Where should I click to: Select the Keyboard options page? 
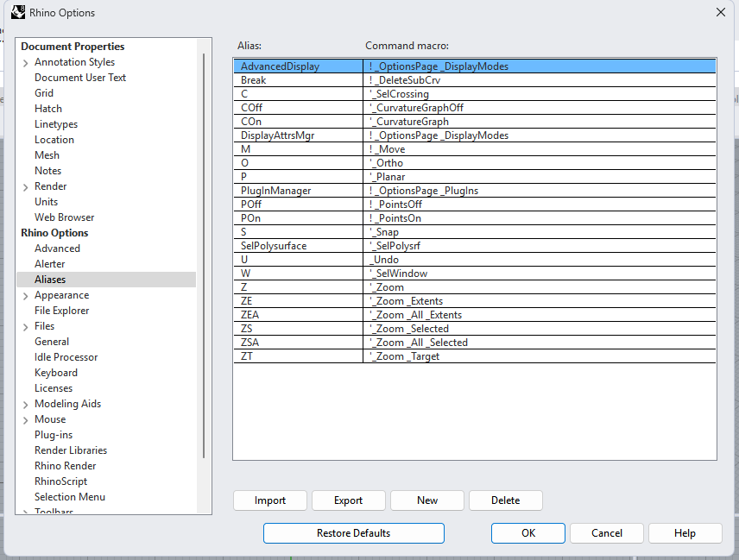(x=55, y=372)
